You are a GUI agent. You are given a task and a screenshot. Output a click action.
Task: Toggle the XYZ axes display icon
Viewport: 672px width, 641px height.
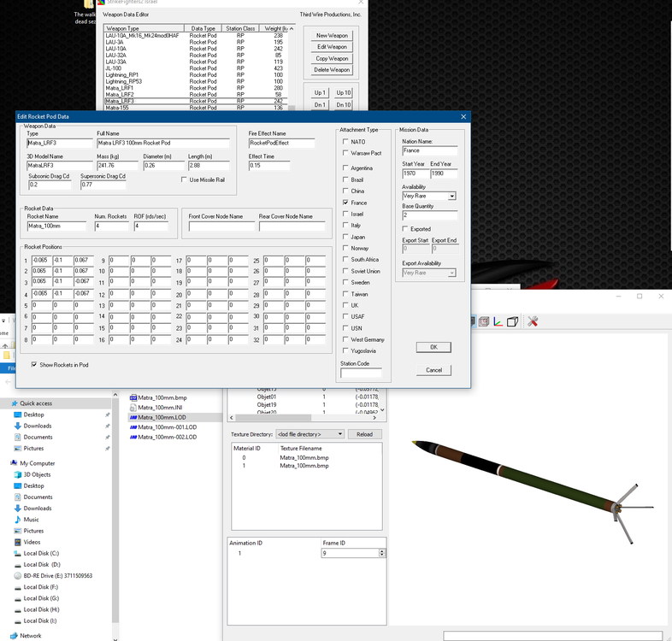tap(498, 322)
